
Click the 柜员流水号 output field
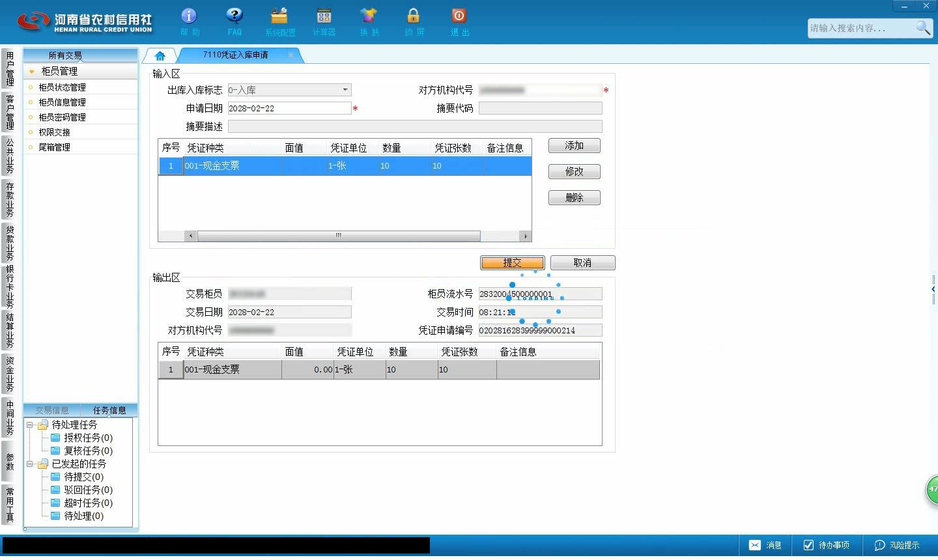point(540,294)
